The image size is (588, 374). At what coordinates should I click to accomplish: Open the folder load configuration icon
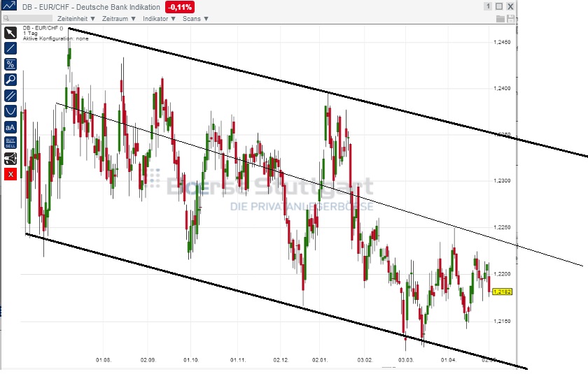tap(500, 19)
